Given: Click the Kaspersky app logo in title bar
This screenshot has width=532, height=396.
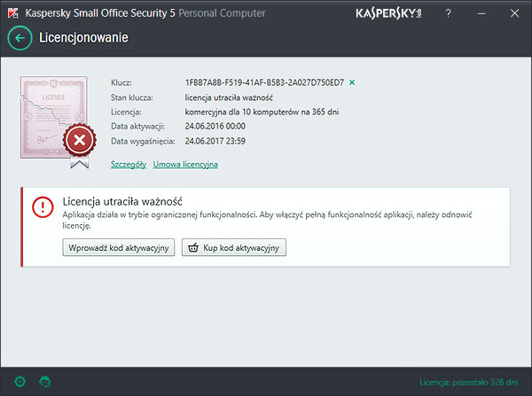Looking at the screenshot, I should point(13,13).
